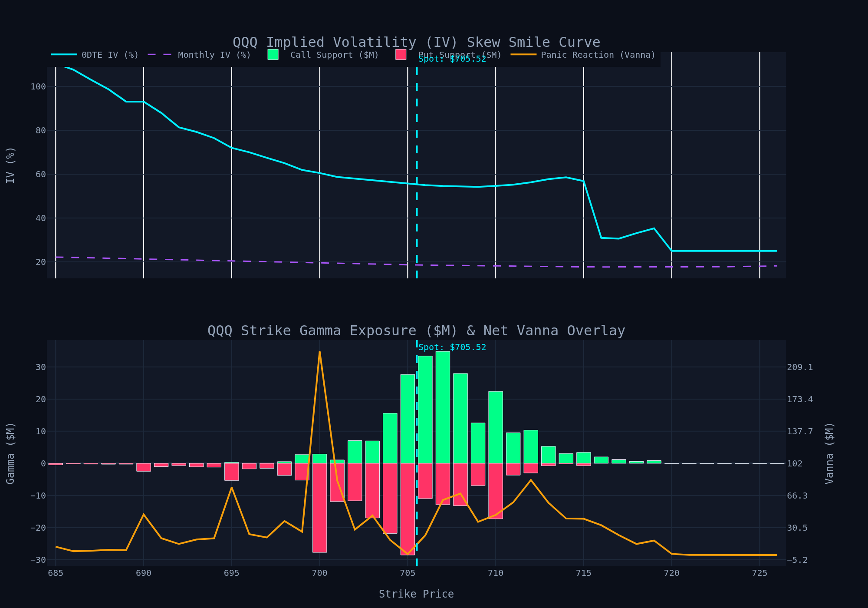Click the green call bar at strike 704

pos(390,438)
